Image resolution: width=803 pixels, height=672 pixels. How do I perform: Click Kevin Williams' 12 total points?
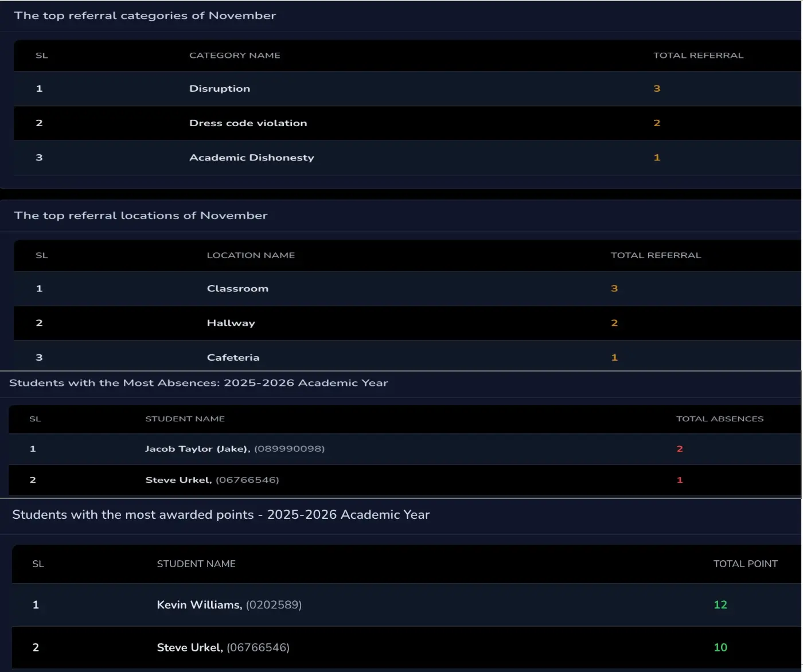click(x=720, y=605)
